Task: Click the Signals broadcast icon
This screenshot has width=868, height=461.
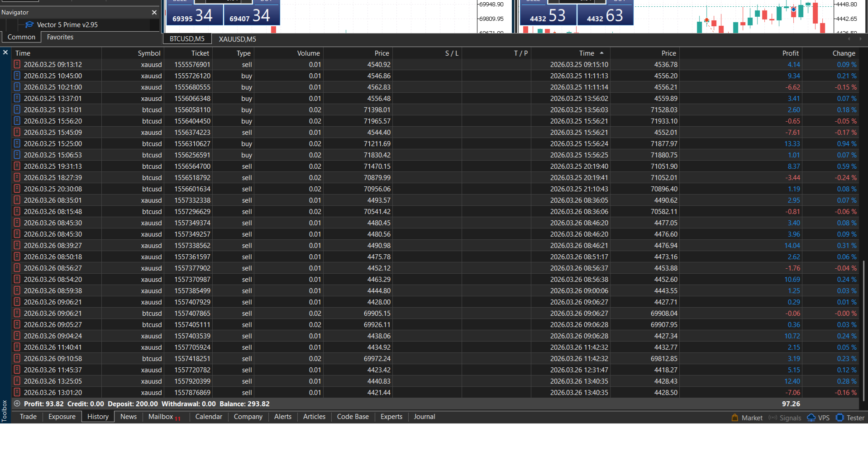Action: pyautogui.click(x=773, y=418)
